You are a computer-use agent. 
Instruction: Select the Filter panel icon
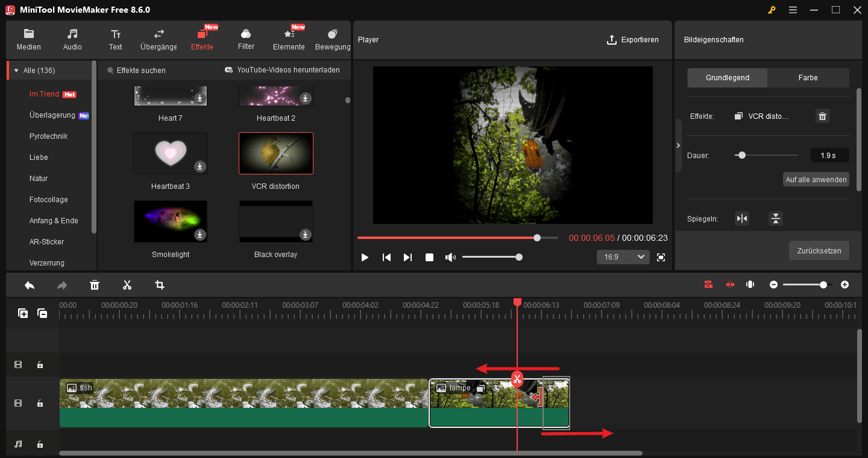[x=246, y=39]
